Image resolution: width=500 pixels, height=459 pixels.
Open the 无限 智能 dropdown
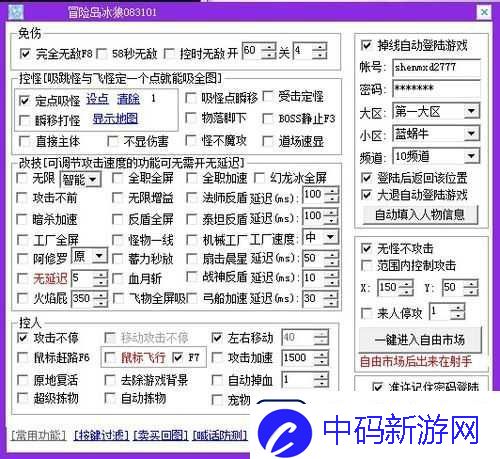point(93,180)
